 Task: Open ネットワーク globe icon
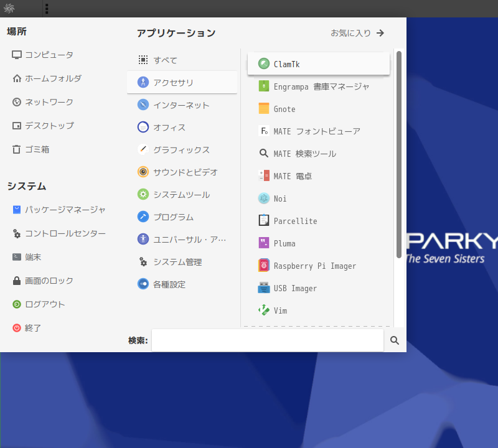(17, 102)
